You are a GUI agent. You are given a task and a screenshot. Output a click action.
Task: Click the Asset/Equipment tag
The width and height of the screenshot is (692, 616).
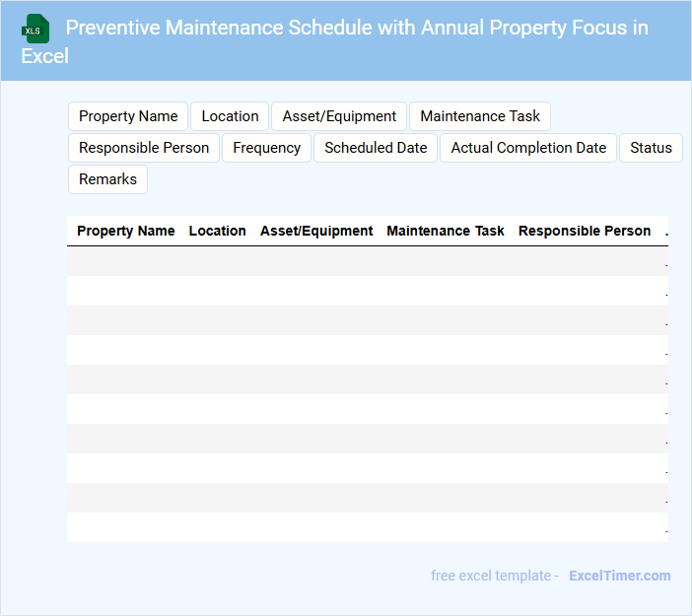point(339,116)
